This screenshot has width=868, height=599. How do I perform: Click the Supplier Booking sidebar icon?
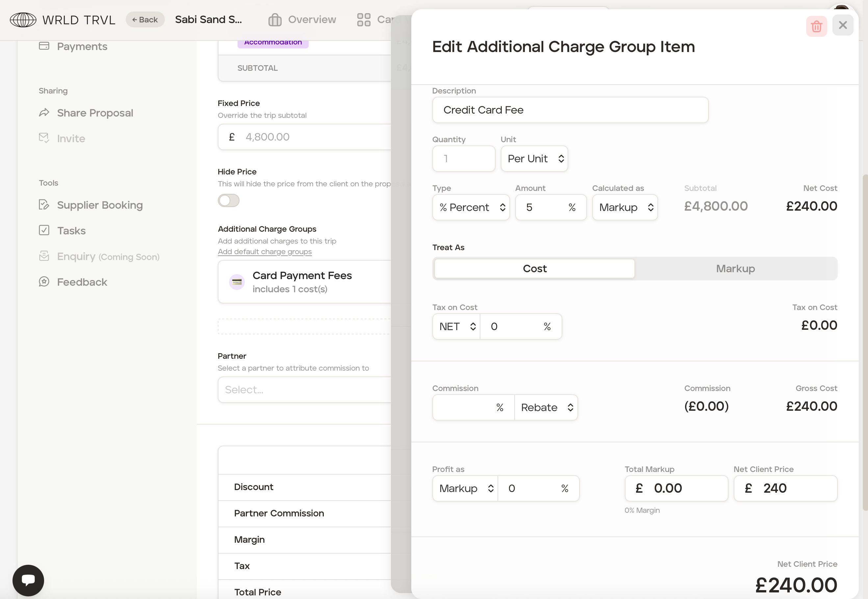click(44, 205)
